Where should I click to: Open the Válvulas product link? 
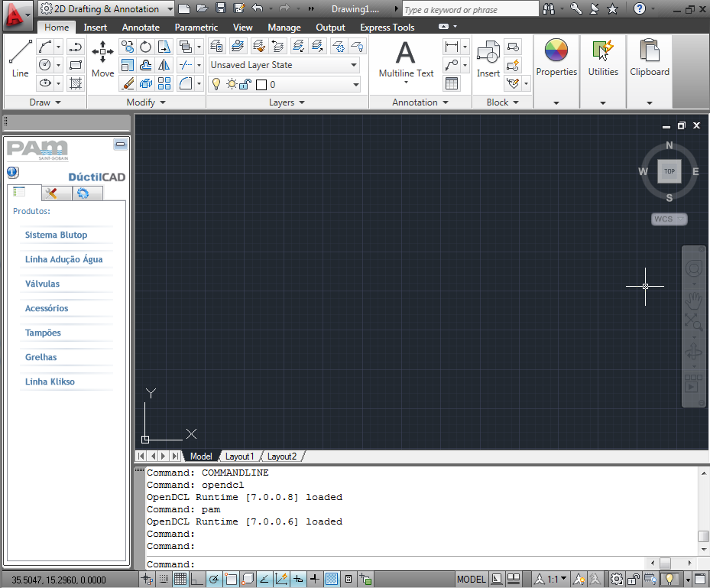[x=42, y=284]
